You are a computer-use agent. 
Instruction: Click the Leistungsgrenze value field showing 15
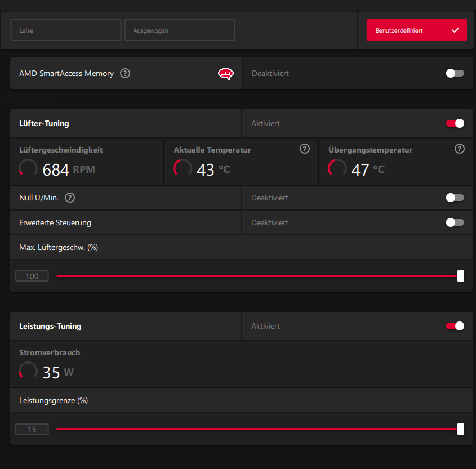32,429
